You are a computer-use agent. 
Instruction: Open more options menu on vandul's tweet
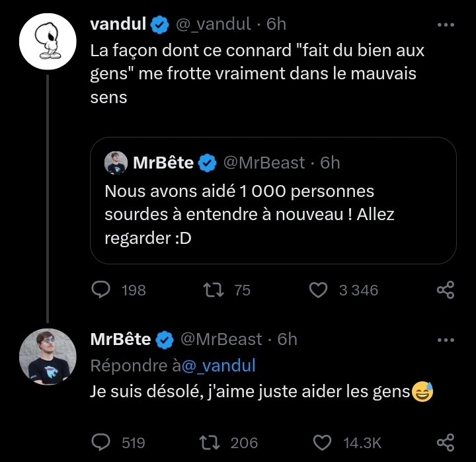click(446, 24)
